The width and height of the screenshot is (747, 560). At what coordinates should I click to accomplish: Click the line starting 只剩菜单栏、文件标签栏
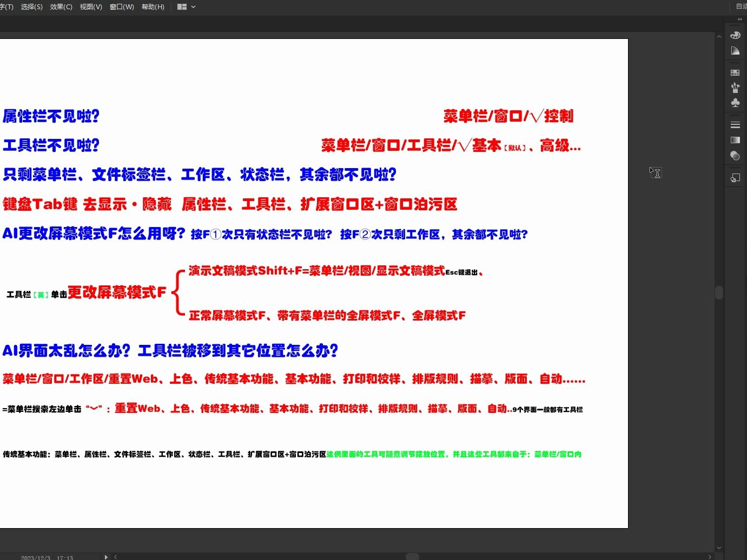[x=200, y=175]
